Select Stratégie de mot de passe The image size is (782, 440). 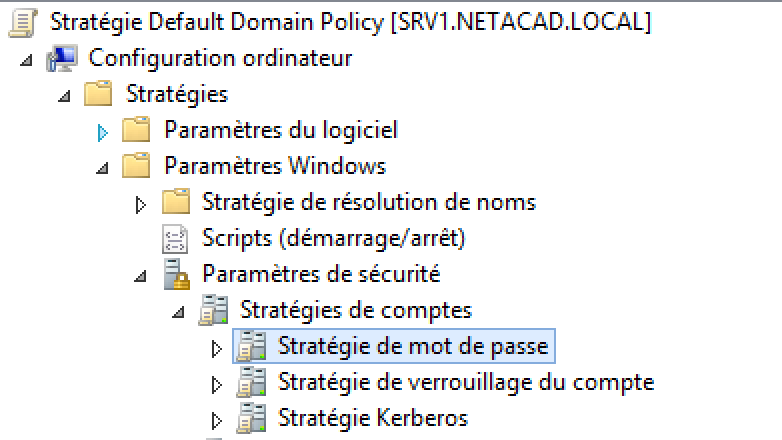(x=413, y=346)
